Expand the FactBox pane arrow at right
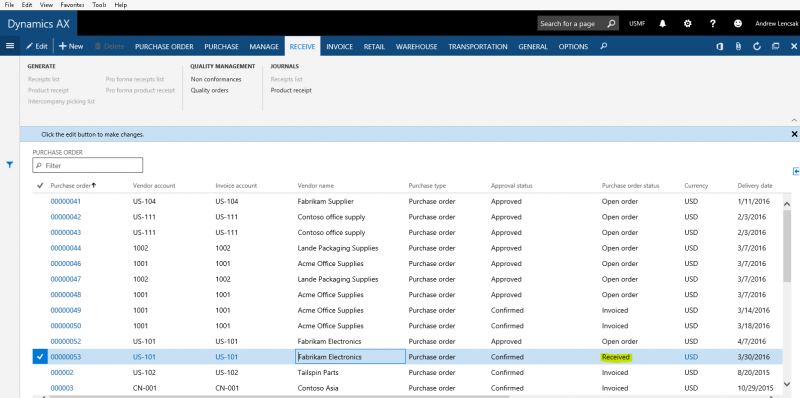 coord(796,171)
